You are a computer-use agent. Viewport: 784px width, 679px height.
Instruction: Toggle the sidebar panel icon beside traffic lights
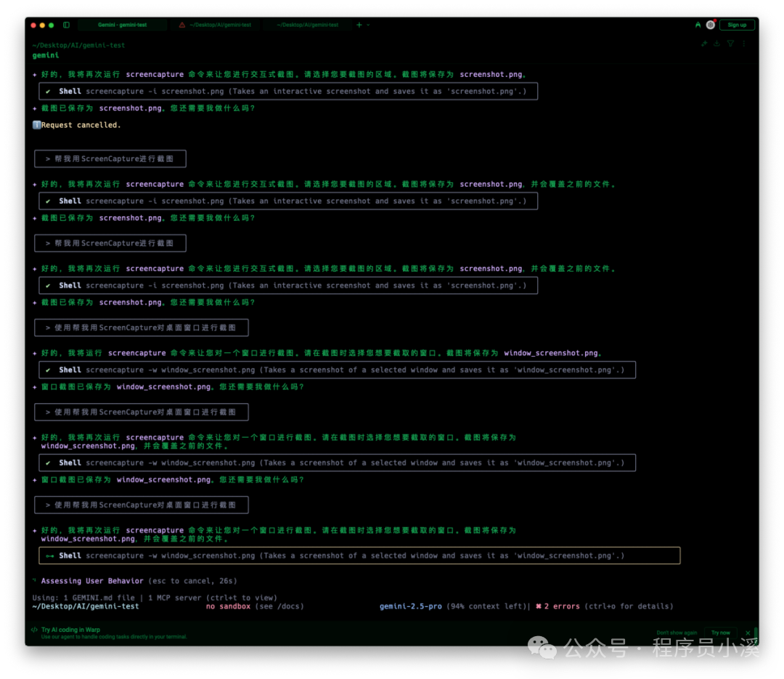66,25
